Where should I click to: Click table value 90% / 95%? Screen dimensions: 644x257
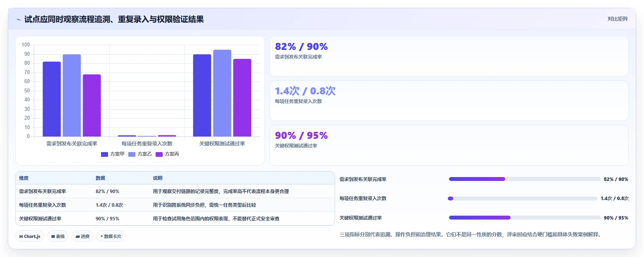(x=107, y=219)
